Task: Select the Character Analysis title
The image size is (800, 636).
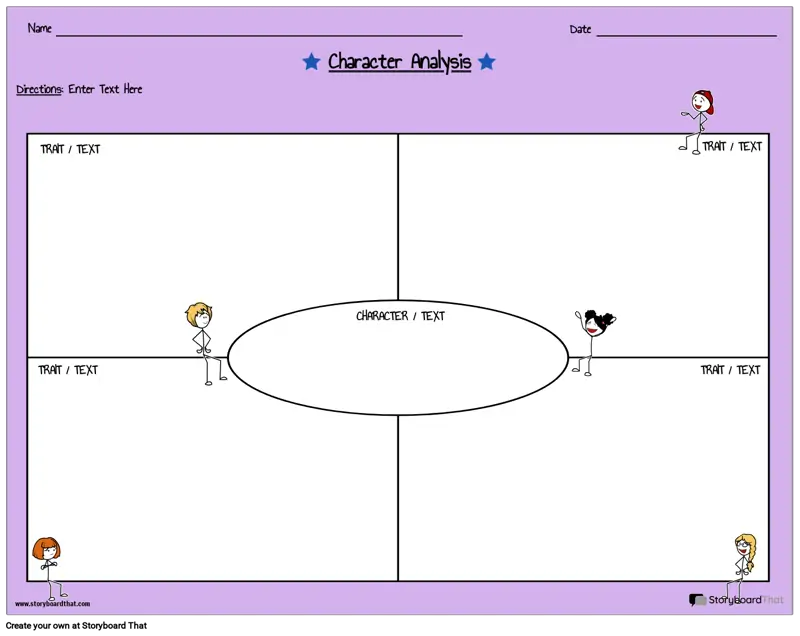Action: click(x=399, y=62)
